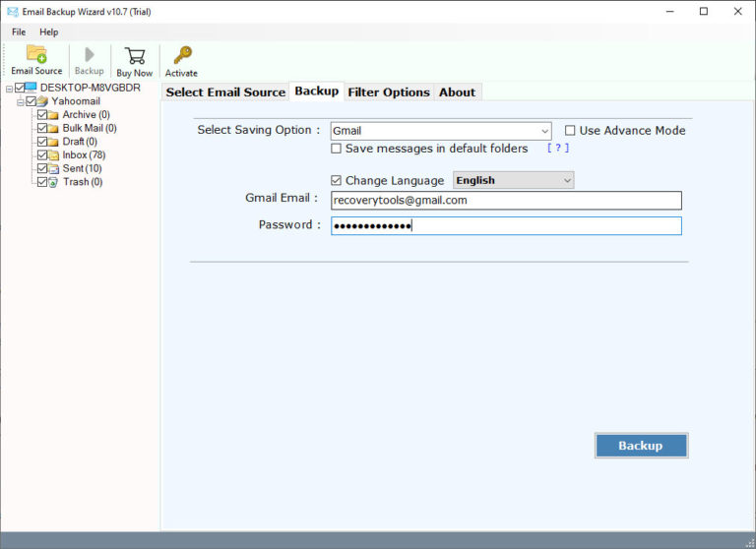Viewport: 756px width, 549px height.
Task: Click the Trash bin icon
Action: pos(53,182)
